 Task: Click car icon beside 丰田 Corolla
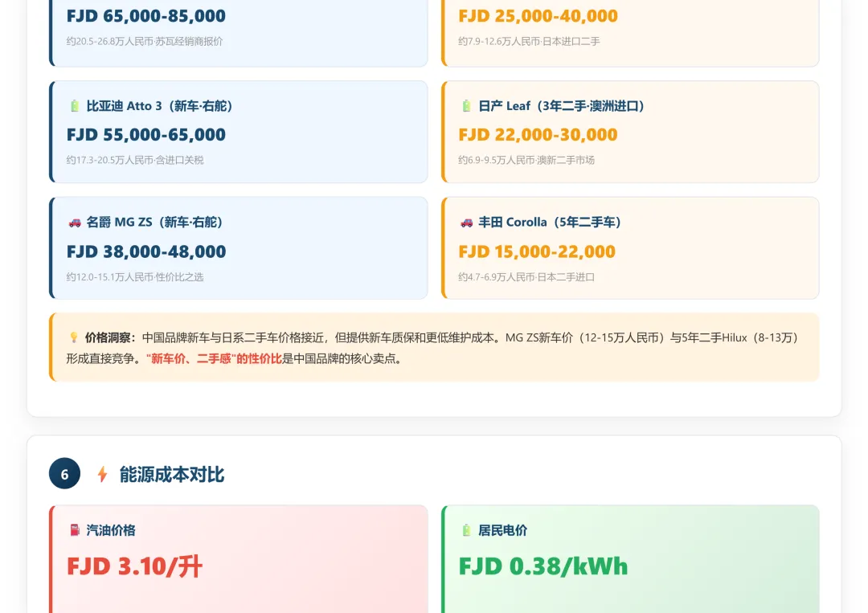tap(466, 223)
